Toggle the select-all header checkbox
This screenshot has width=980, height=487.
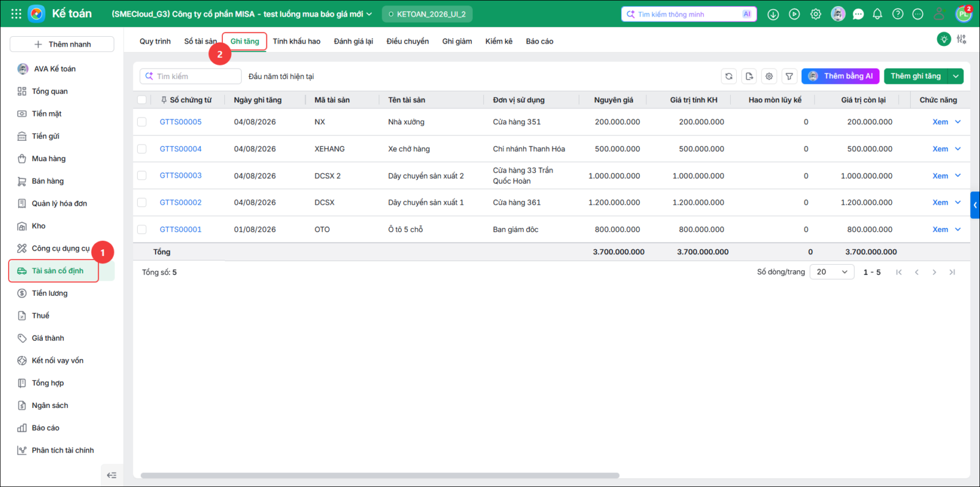tap(142, 100)
